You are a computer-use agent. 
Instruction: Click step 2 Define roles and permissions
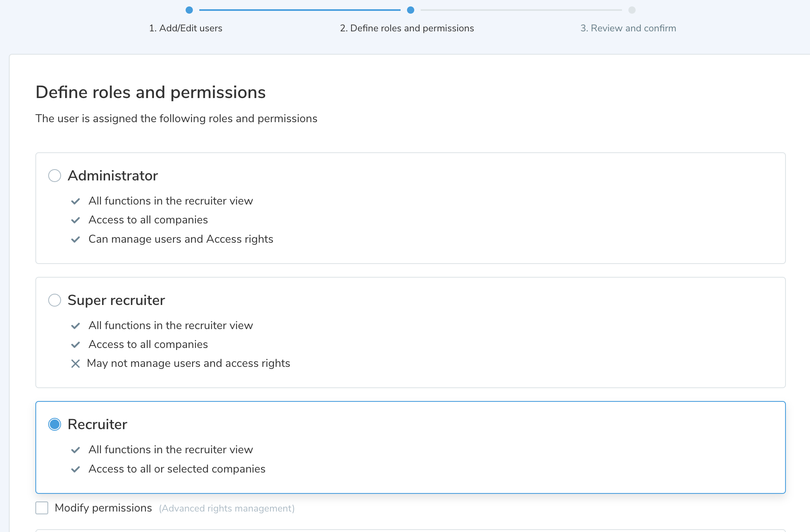[x=407, y=28]
